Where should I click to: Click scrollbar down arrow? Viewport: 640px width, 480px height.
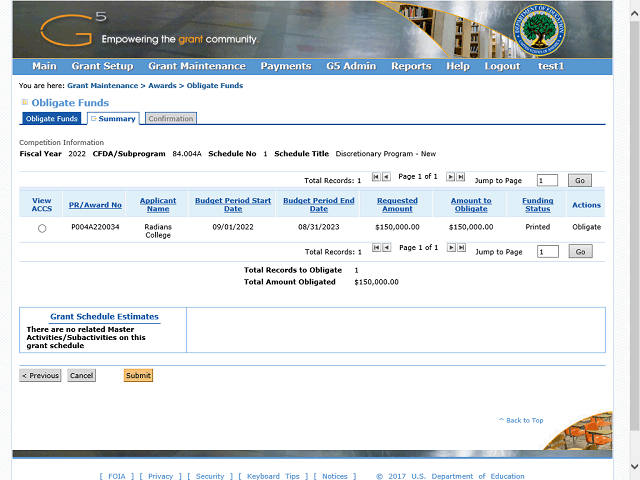tap(635, 466)
